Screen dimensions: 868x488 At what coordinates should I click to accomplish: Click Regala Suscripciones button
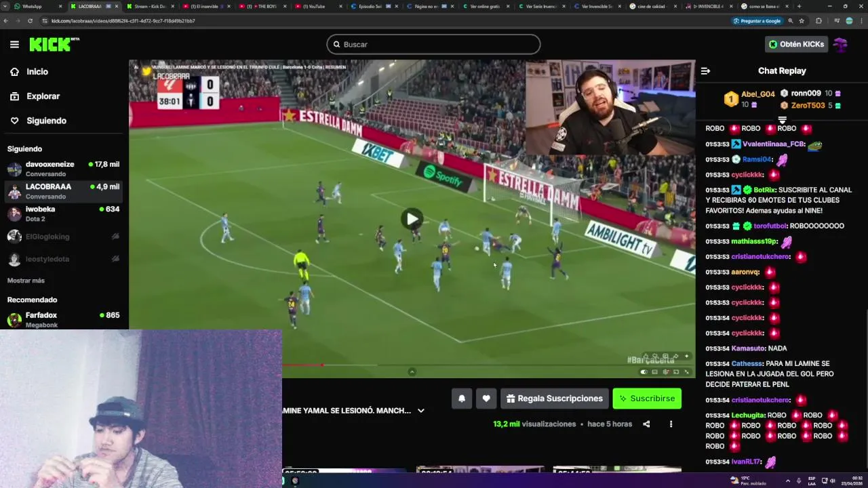[x=555, y=399]
